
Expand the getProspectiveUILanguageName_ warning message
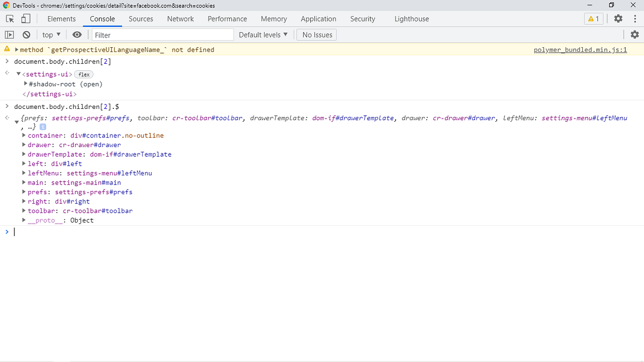pos(17,49)
